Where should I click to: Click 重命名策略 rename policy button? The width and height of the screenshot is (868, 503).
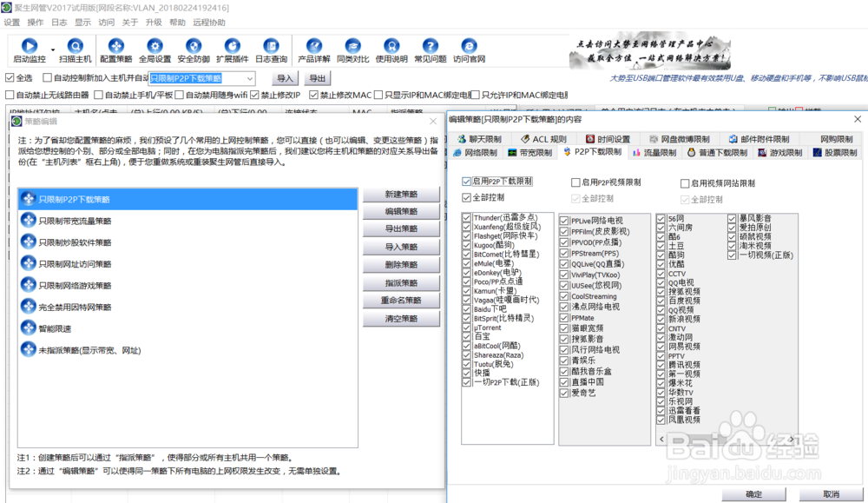tap(401, 301)
